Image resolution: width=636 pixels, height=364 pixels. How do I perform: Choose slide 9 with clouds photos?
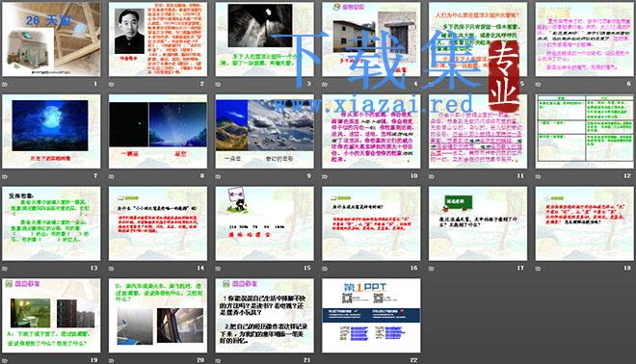pos(264,131)
